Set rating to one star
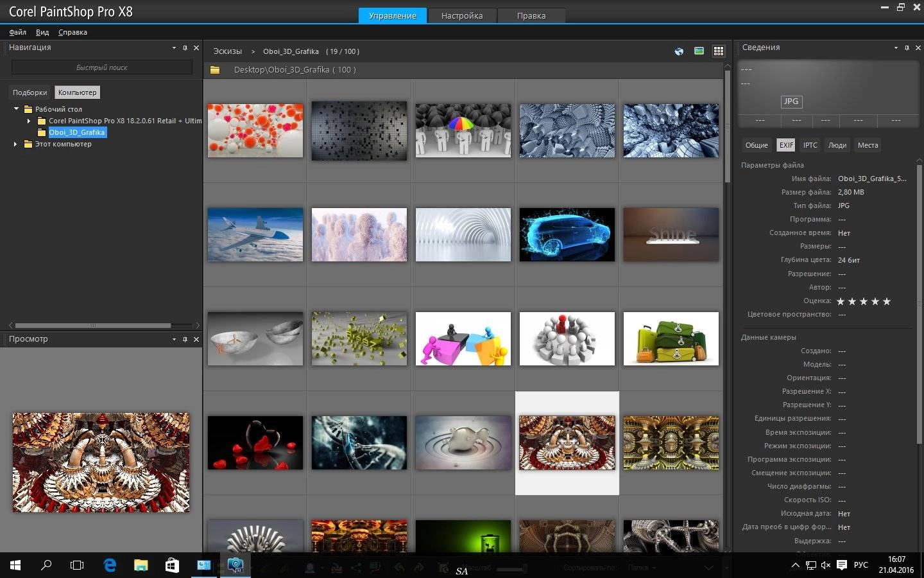 pos(841,301)
